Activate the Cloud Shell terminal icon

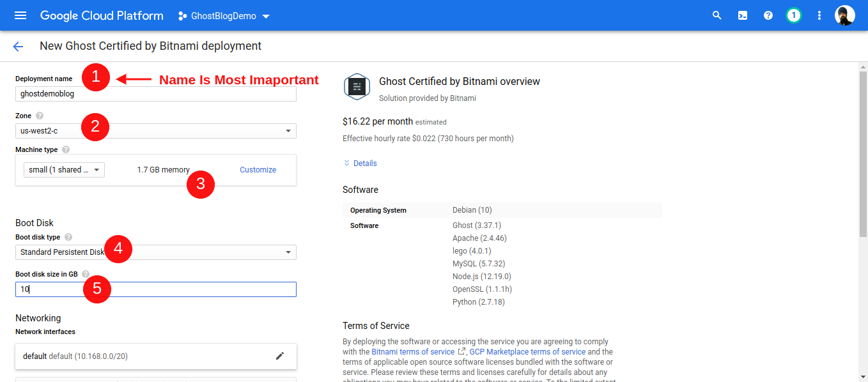pyautogui.click(x=742, y=15)
